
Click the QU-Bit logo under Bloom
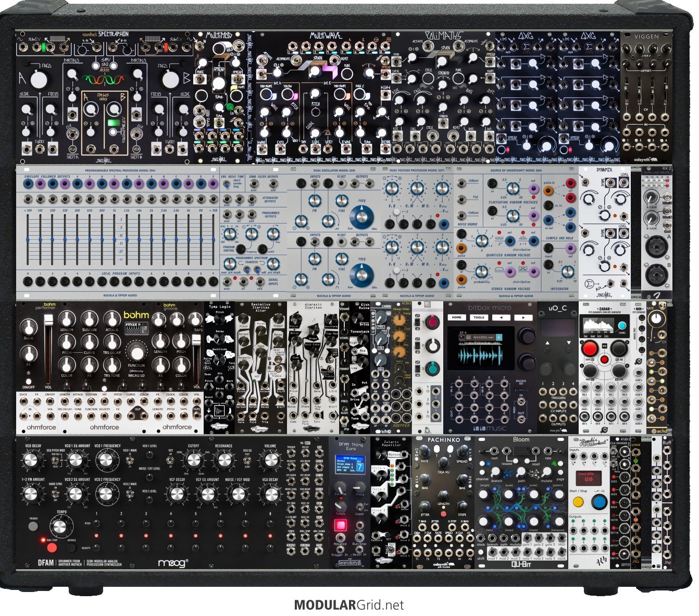(521, 564)
